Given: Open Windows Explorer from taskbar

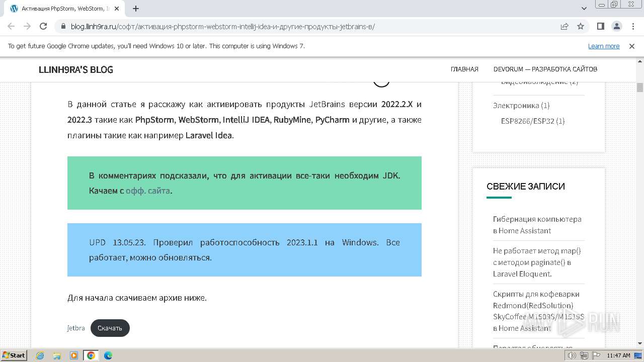Looking at the screenshot, I should 57,355.
